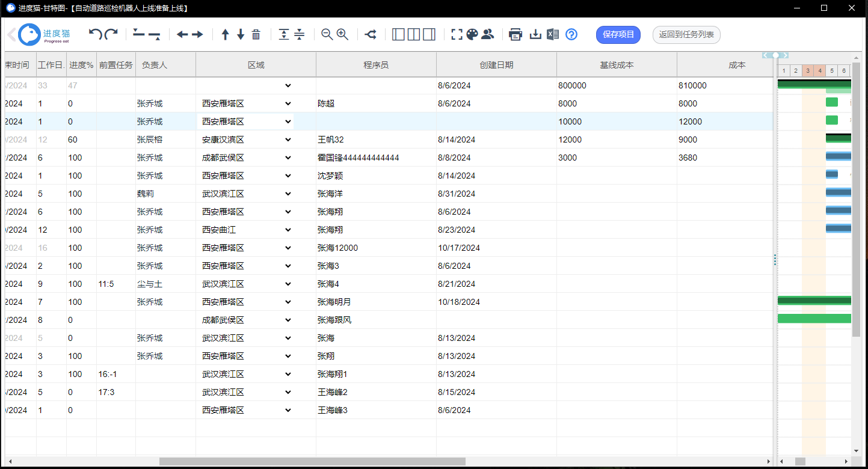Open 成都武侯区 dropdown in 张海跟风 row
868x469 pixels.
(x=245, y=320)
